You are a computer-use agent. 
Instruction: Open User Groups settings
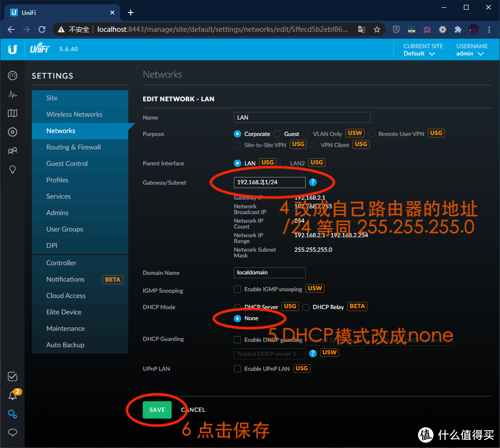[80, 229]
